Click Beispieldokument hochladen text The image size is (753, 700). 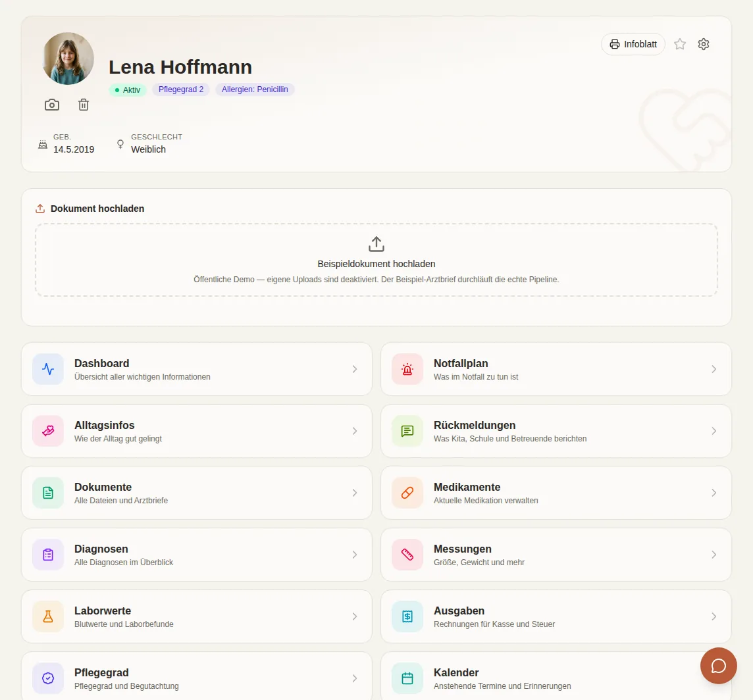(x=376, y=264)
